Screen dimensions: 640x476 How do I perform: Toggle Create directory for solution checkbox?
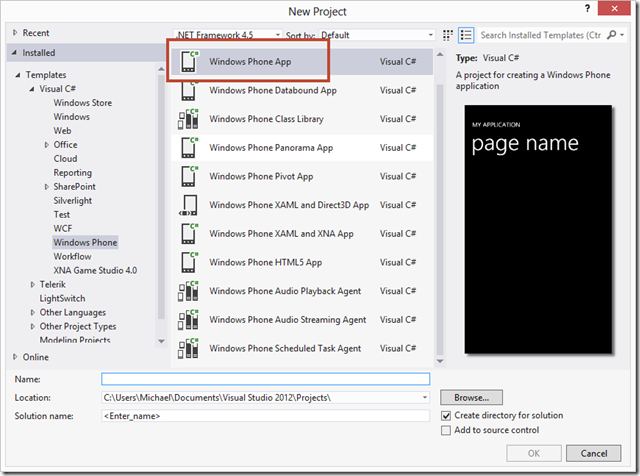446,416
